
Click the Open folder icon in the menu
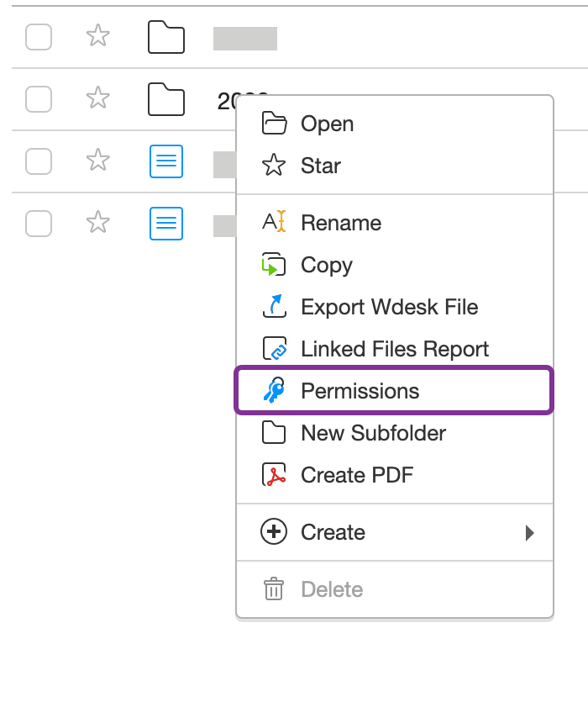coord(274,124)
